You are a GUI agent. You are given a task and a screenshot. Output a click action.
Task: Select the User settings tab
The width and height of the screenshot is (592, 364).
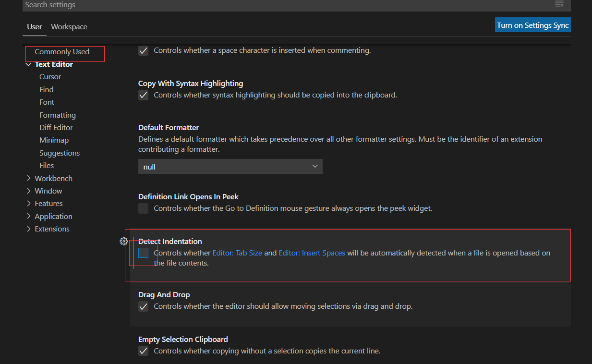pyautogui.click(x=34, y=26)
